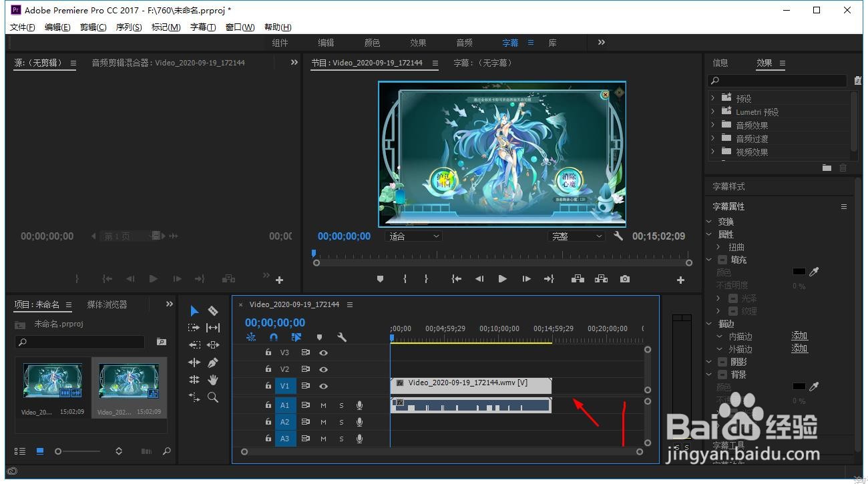The height and width of the screenshot is (484, 868).
Task: Toggle the timeline Snap magnet icon
Action: point(274,338)
